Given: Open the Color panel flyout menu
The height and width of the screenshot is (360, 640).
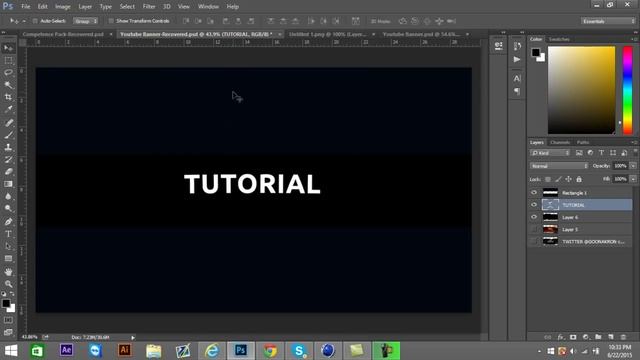Looking at the screenshot, I should [634, 39].
